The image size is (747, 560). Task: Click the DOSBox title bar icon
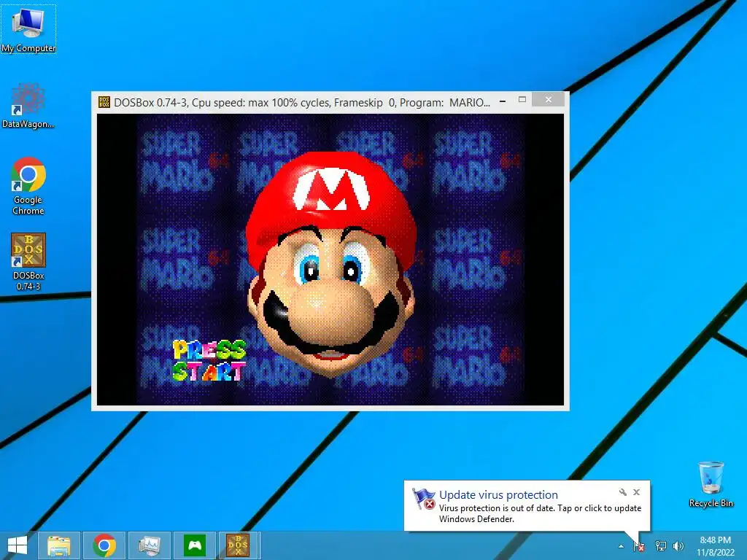(x=104, y=102)
